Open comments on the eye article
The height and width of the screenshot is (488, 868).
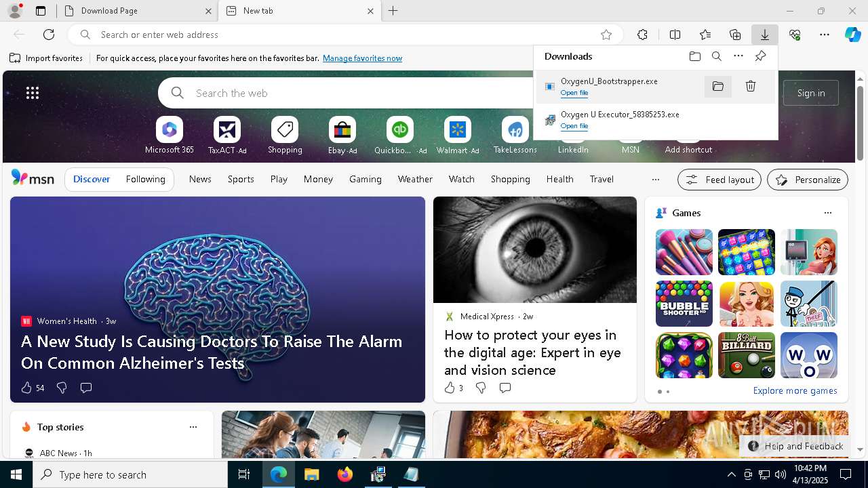pyautogui.click(x=505, y=388)
